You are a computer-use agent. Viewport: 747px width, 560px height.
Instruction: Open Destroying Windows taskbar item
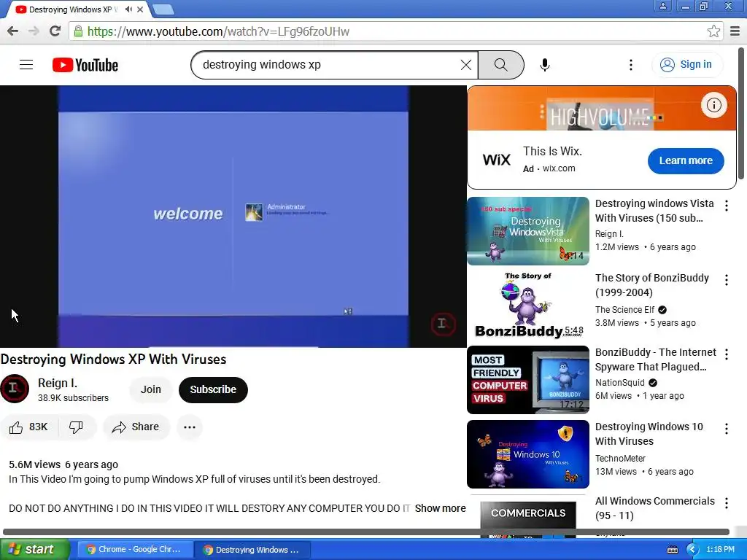tap(252, 550)
